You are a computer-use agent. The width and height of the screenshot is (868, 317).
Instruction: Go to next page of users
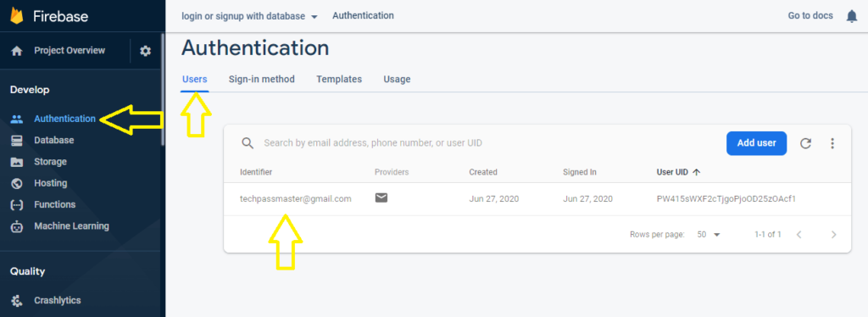(834, 235)
